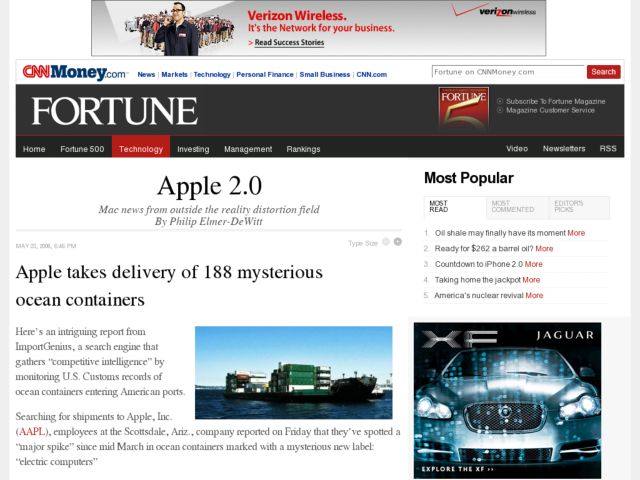Increase article type size with plus icon
The image size is (640, 480).
pos(397,242)
